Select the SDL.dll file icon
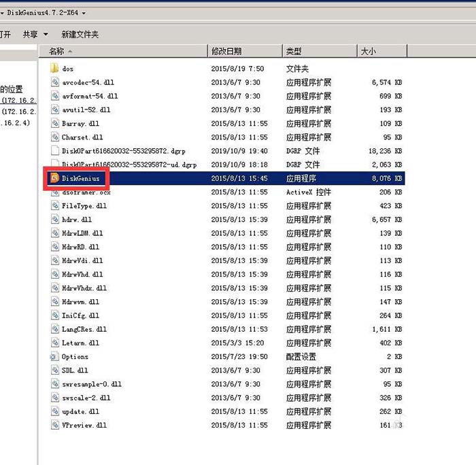The height and width of the screenshot is (465, 476). click(54, 370)
